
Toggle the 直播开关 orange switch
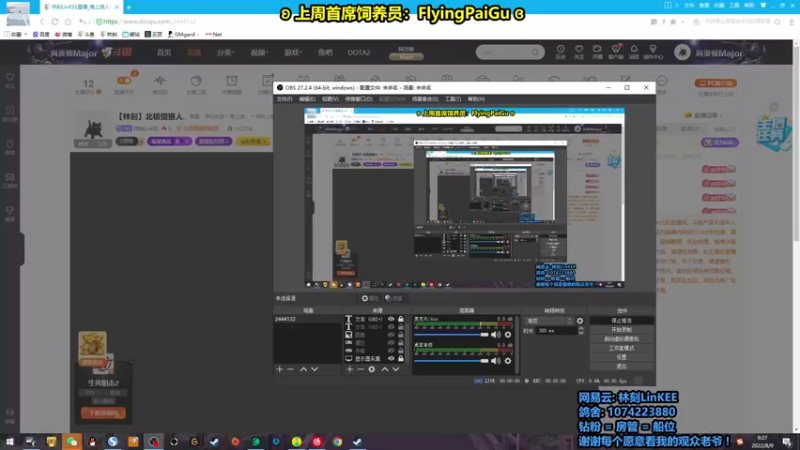[124, 80]
